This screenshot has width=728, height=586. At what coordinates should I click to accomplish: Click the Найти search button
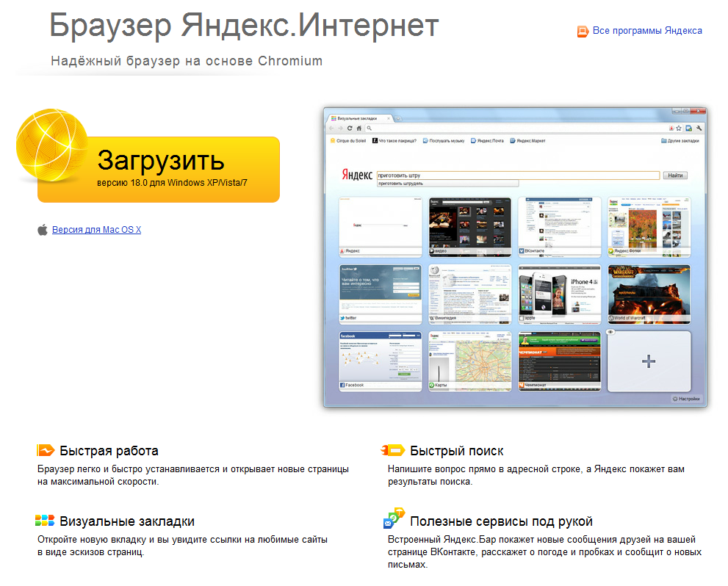click(675, 176)
